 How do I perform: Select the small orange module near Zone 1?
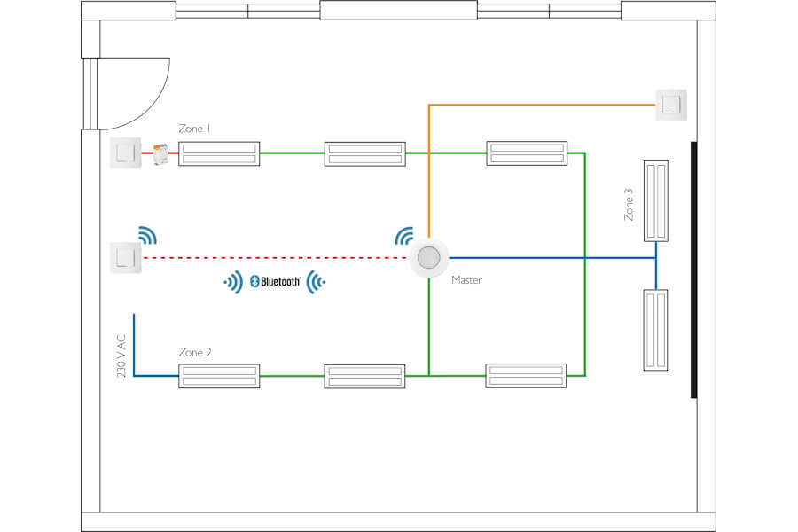coord(161,154)
